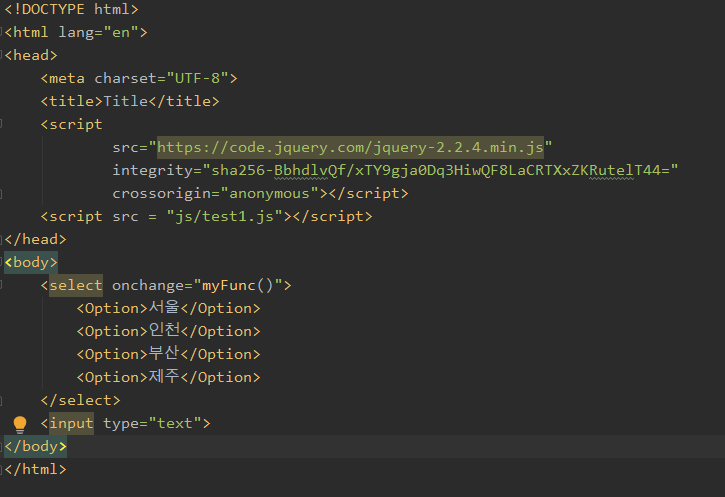Click the closing </title> tag
The height and width of the screenshot is (497, 725).
coord(184,101)
